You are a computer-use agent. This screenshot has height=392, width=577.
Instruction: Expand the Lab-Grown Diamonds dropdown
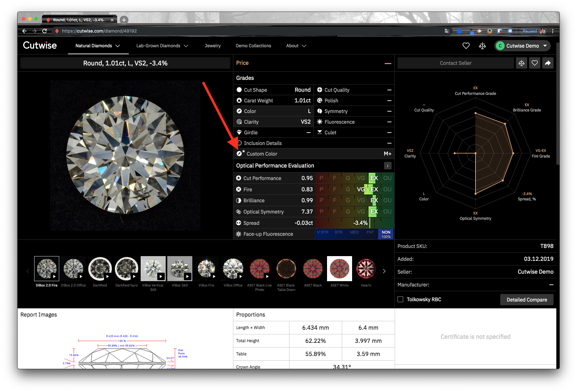pos(162,46)
